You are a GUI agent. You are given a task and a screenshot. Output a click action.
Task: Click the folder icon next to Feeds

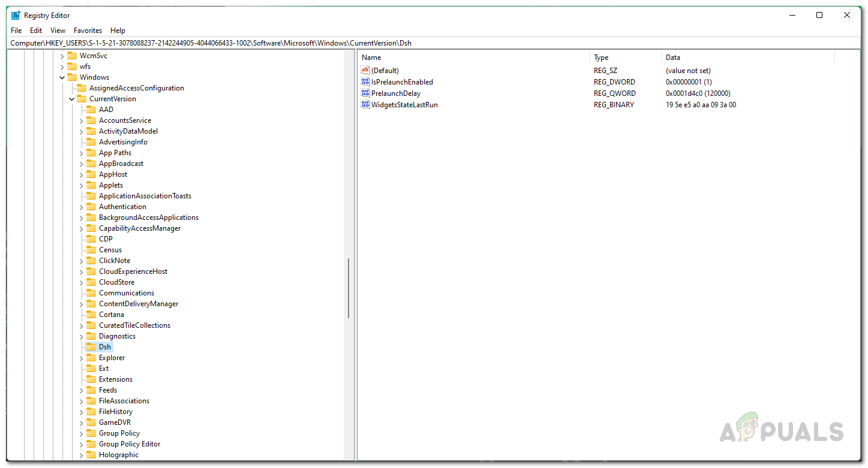coord(91,390)
